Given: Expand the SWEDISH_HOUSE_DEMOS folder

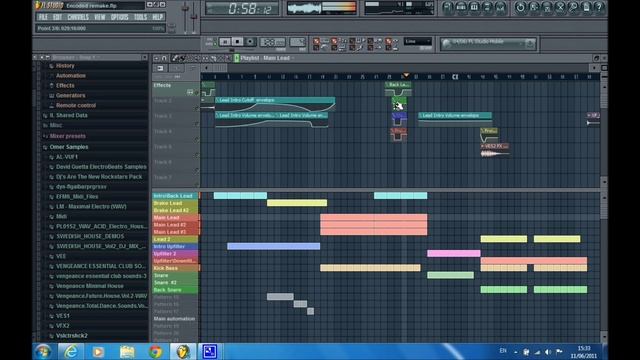Looking at the screenshot, I should (x=90, y=236).
